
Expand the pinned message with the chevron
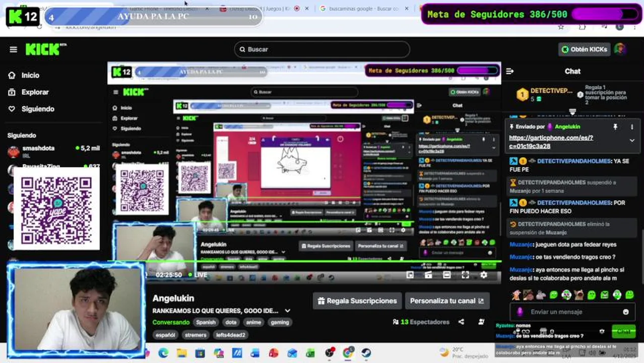632,141
